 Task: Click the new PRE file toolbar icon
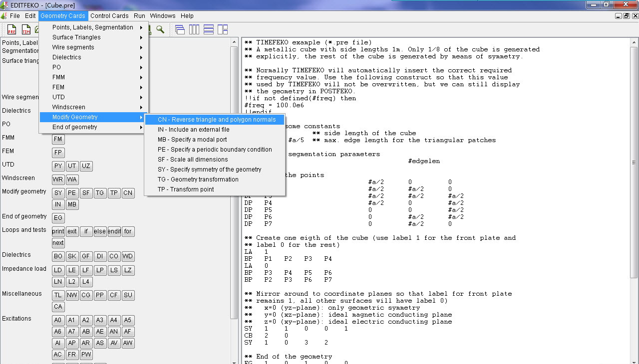click(11, 29)
